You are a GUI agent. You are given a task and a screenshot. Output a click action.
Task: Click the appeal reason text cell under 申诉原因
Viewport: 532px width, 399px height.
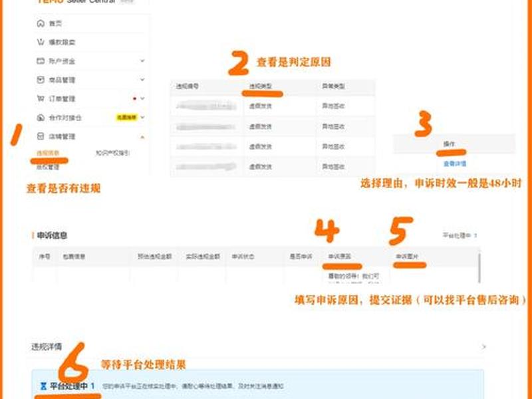tap(354, 277)
